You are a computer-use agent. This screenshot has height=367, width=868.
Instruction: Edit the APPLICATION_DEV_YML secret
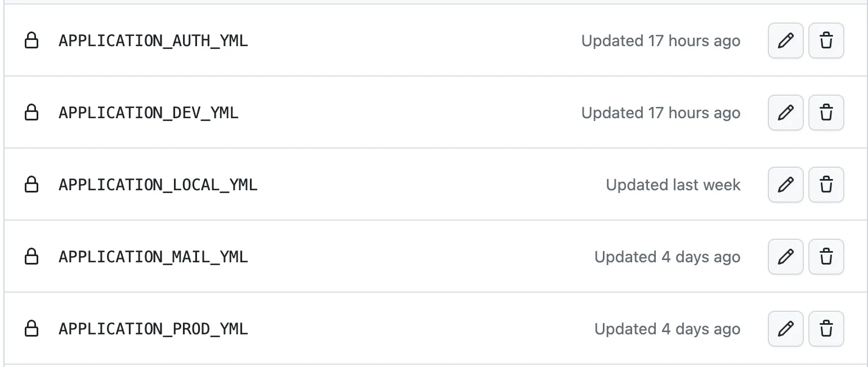785,113
